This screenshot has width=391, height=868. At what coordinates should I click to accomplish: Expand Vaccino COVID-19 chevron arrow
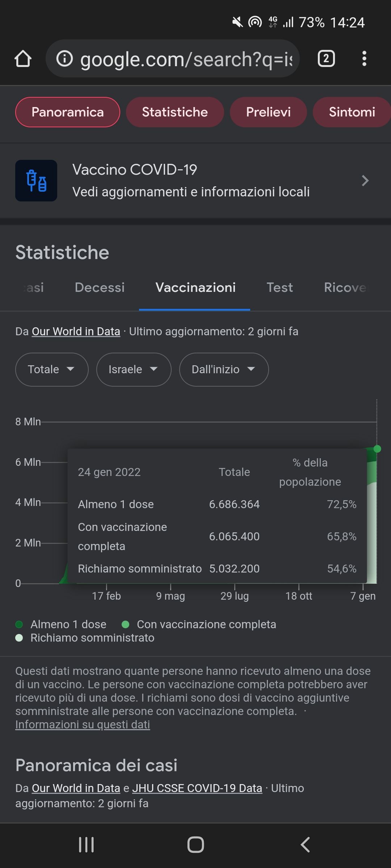pyautogui.click(x=365, y=180)
